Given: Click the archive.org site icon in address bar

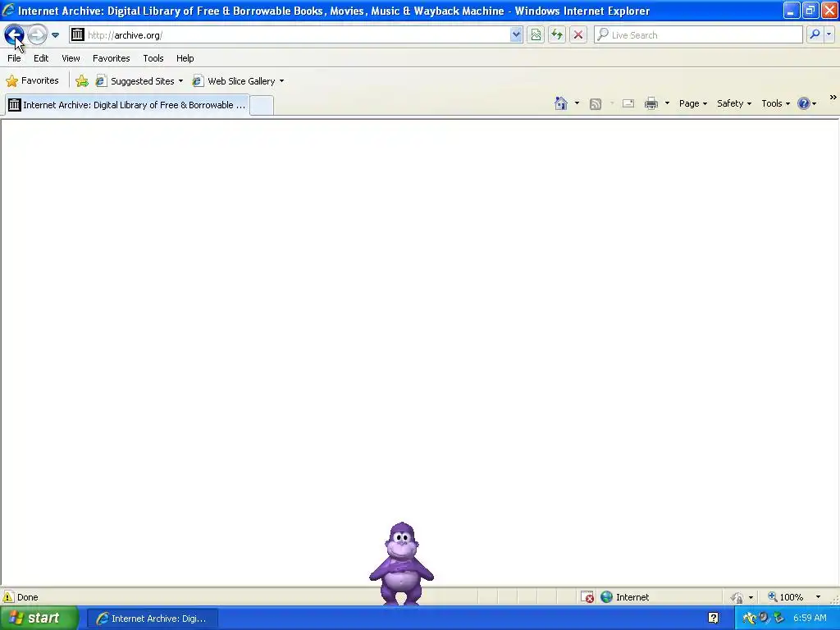Looking at the screenshot, I should [78, 34].
